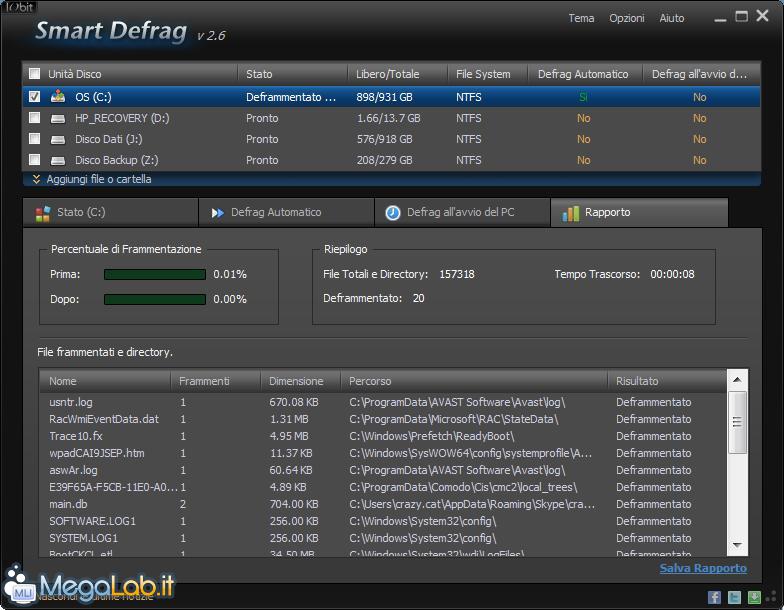The image size is (784, 610).
Task: Open the Facebook icon in the footer
Action: [x=715, y=597]
